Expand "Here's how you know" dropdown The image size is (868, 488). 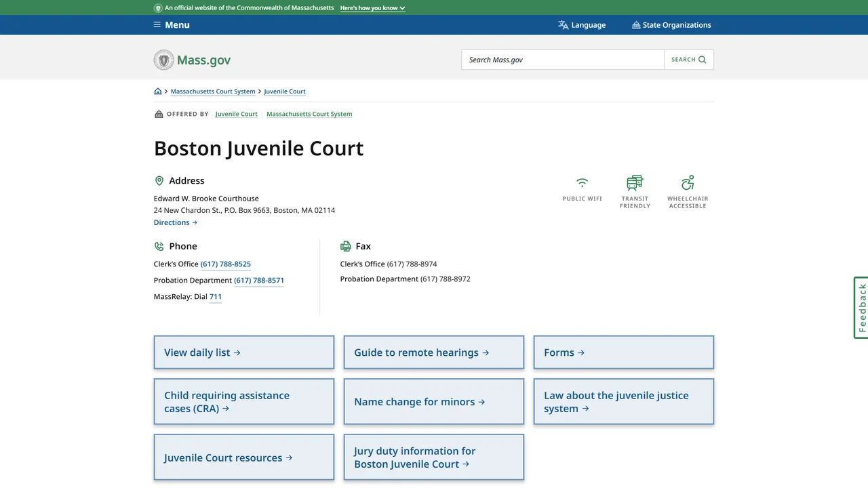(x=372, y=8)
